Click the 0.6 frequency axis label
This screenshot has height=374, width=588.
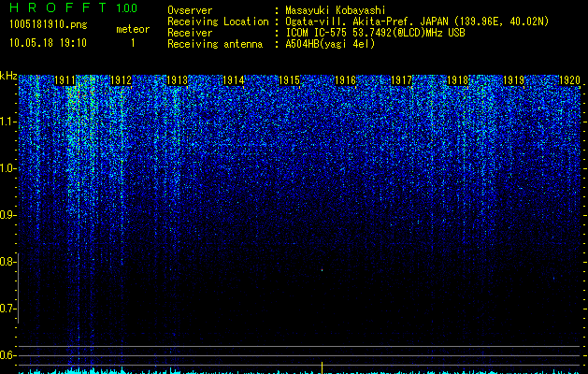pos(7,355)
